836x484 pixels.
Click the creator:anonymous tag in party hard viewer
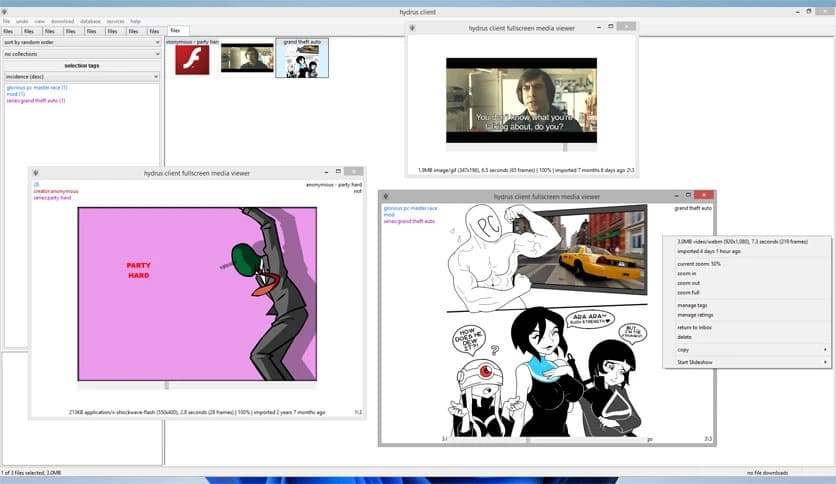click(x=56, y=191)
